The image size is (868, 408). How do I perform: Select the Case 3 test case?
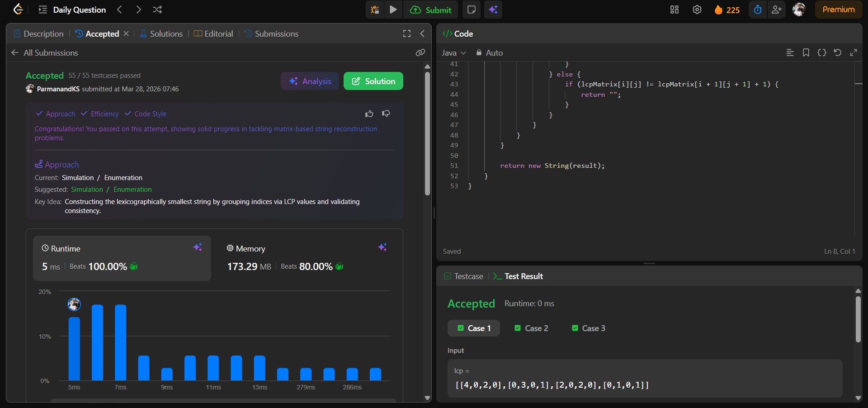[x=588, y=328]
